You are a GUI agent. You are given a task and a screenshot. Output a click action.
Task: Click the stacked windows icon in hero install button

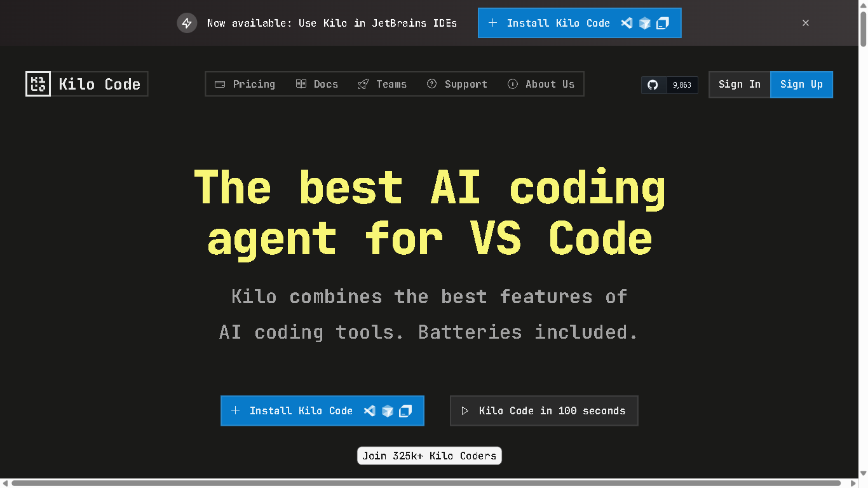point(405,410)
